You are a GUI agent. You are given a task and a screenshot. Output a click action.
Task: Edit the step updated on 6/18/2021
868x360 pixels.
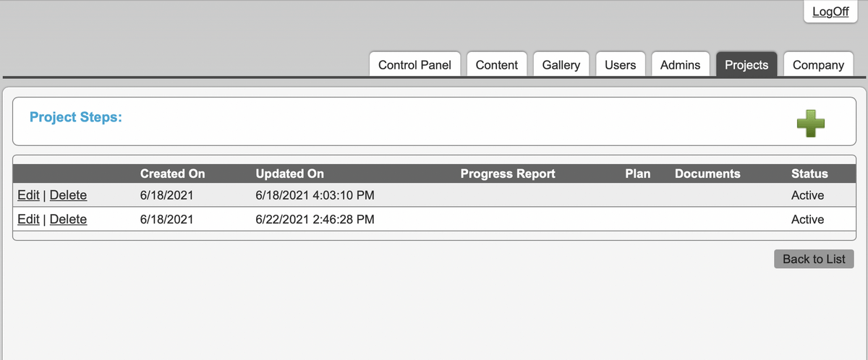pyautogui.click(x=28, y=195)
